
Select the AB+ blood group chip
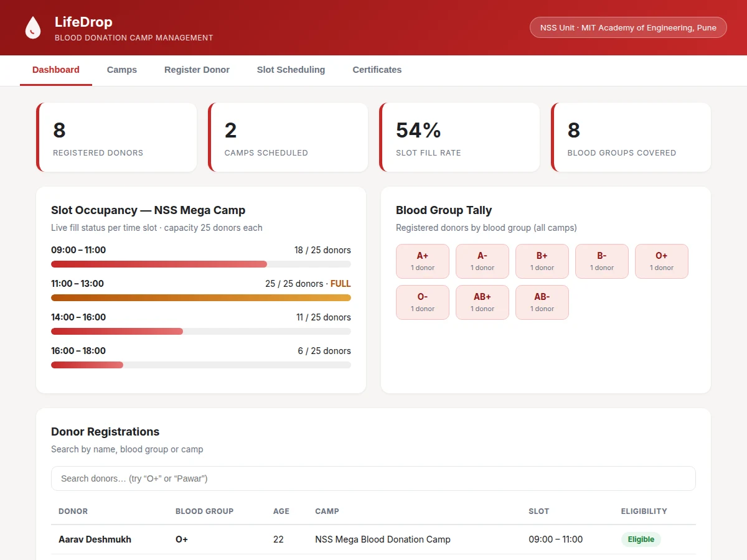482,302
